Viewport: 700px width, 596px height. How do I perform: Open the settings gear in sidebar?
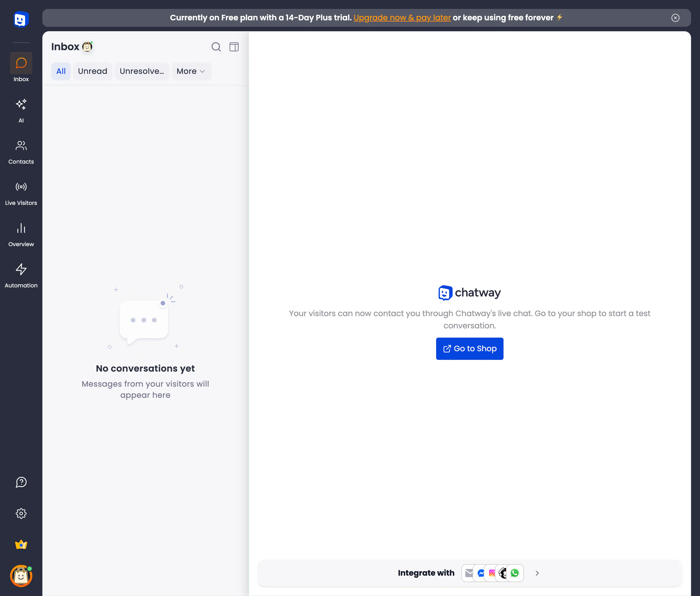(21, 513)
